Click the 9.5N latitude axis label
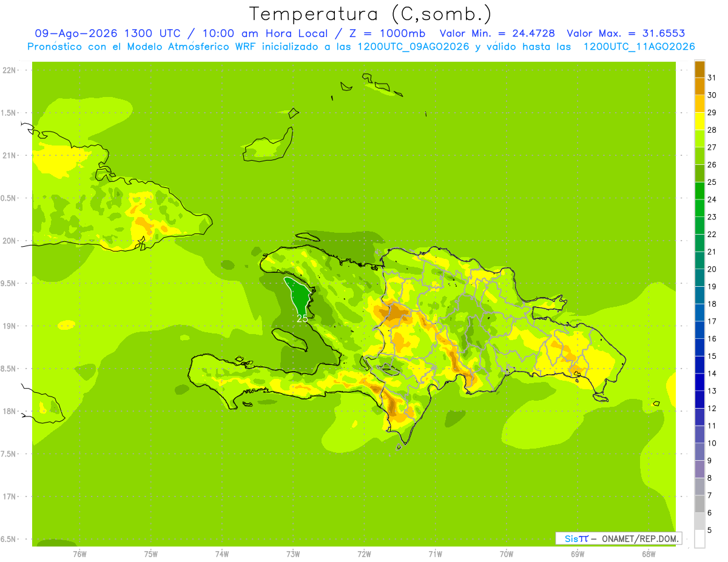Image resolution: width=728 pixels, height=562 pixels. click(x=9, y=284)
